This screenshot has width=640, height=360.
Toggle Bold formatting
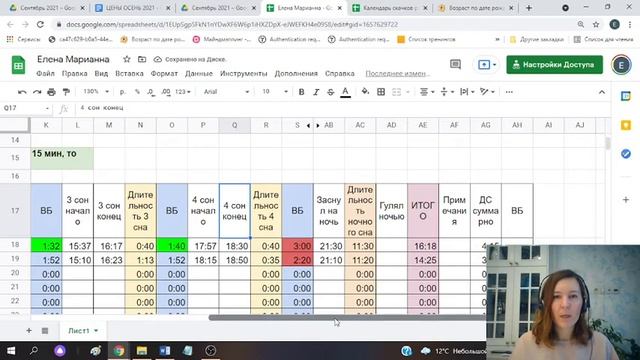(x=301, y=92)
